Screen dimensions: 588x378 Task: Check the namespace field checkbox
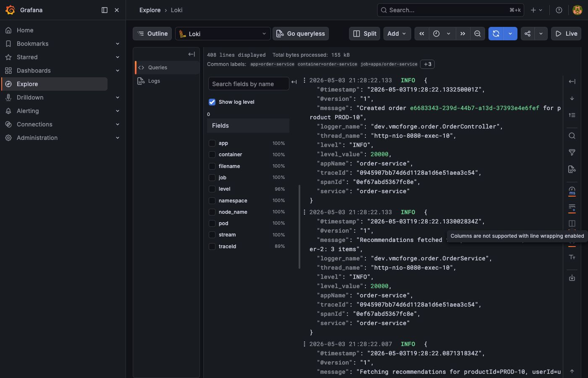(x=212, y=201)
